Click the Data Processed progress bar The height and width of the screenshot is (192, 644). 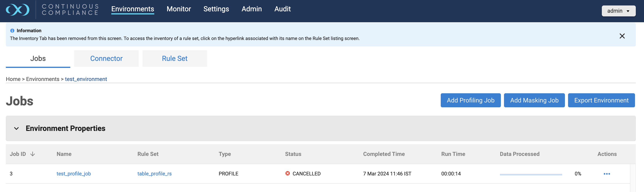coord(531,174)
